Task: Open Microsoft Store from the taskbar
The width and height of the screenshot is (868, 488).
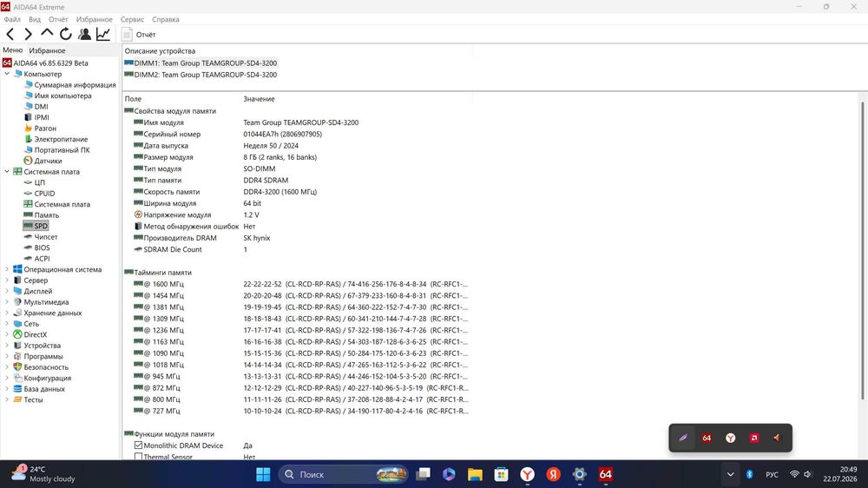Action: [x=501, y=474]
